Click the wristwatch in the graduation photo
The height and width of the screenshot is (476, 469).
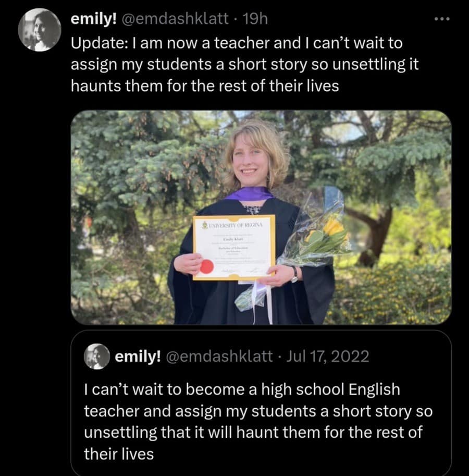[x=294, y=274]
